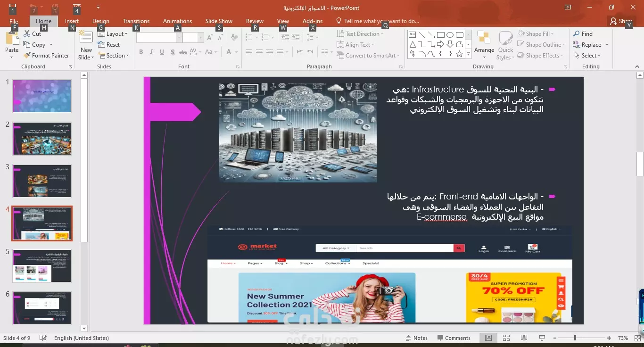
Task: Toggle Italic formatting
Action: coord(152,52)
